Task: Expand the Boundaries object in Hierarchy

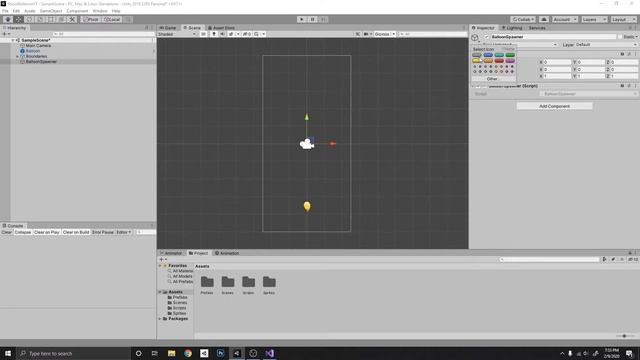Action: tap(18, 56)
